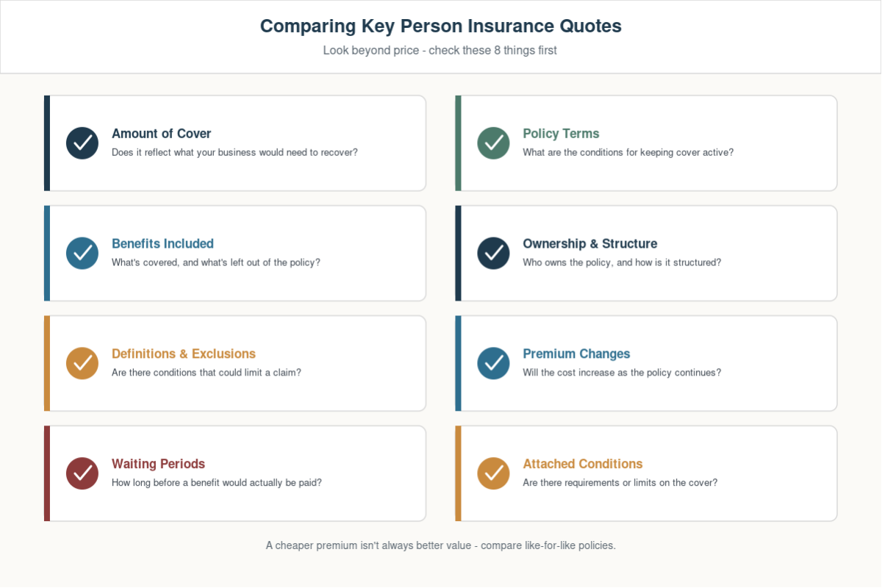Click the Premium Changes blue checkmark icon
The image size is (882, 588).
click(493, 364)
